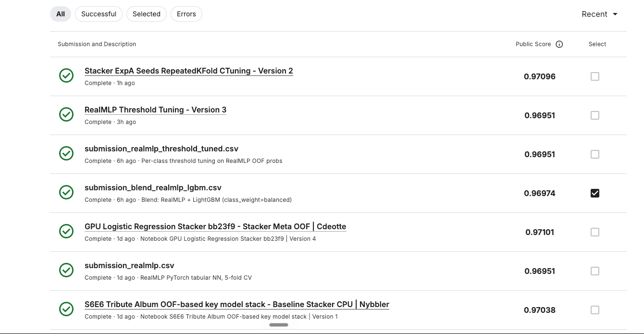Open RealMLP Threshold Tuning - Version 3 link
Viewport: 644px width, 334px height.
155,110
